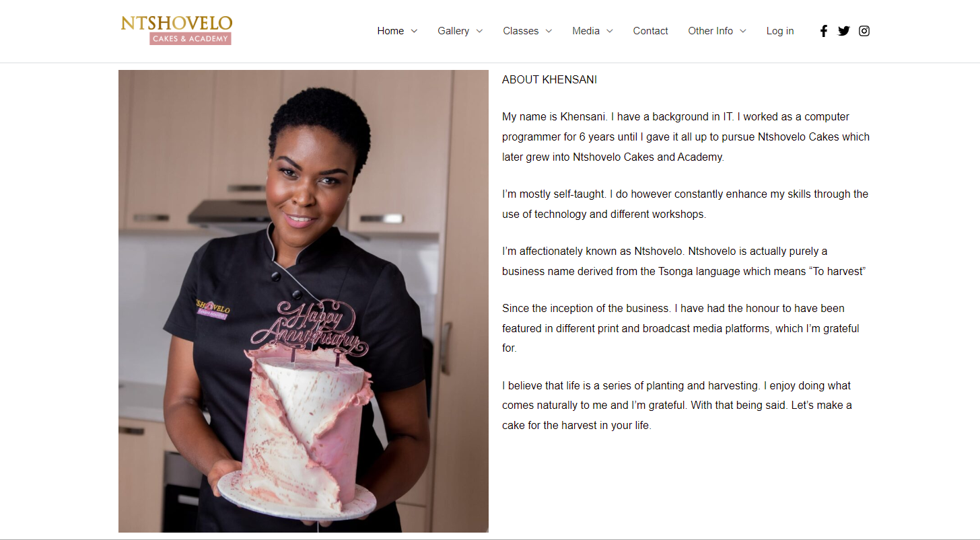This screenshot has height=540, width=980.
Task: Open the Instagram social icon
Action: 864,31
